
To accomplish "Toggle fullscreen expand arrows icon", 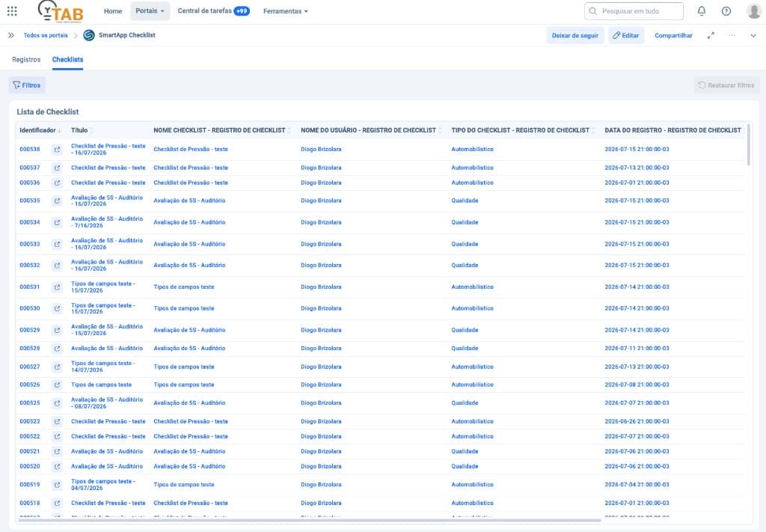I will coord(711,35).
